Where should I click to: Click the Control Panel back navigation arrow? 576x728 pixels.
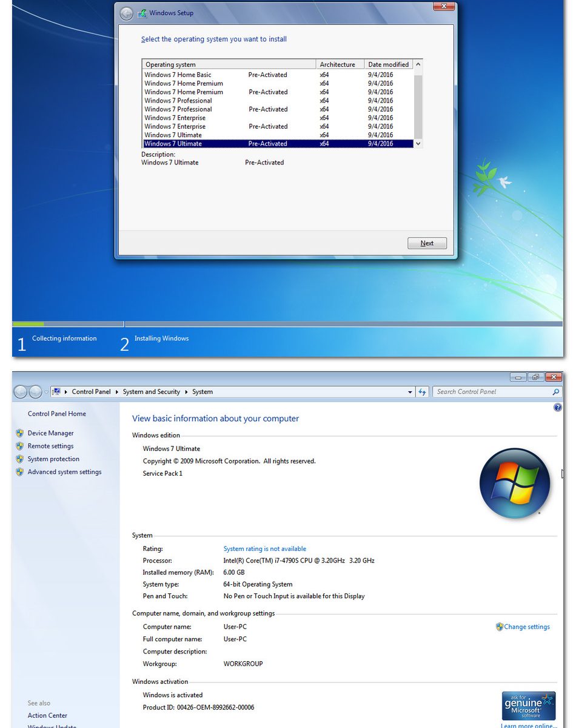tap(21, 392)
